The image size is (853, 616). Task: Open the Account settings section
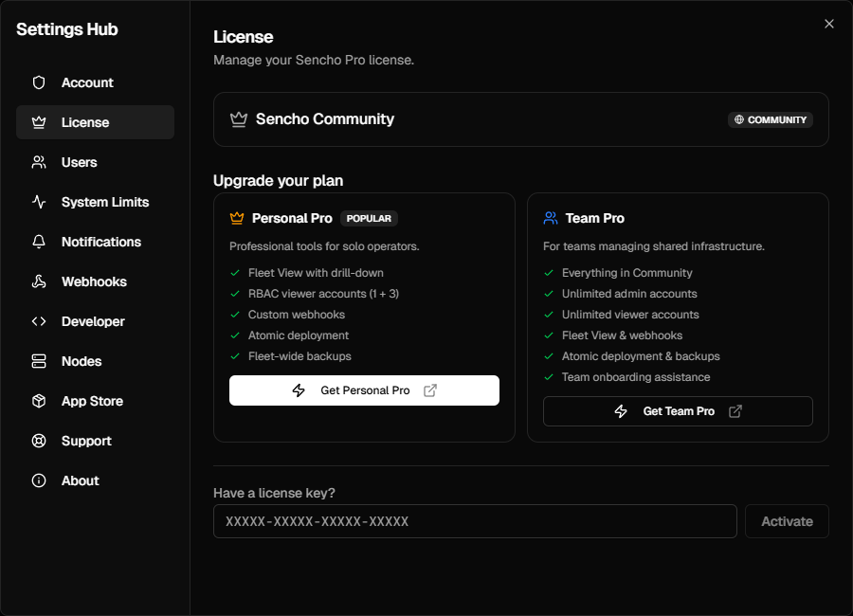95,82
